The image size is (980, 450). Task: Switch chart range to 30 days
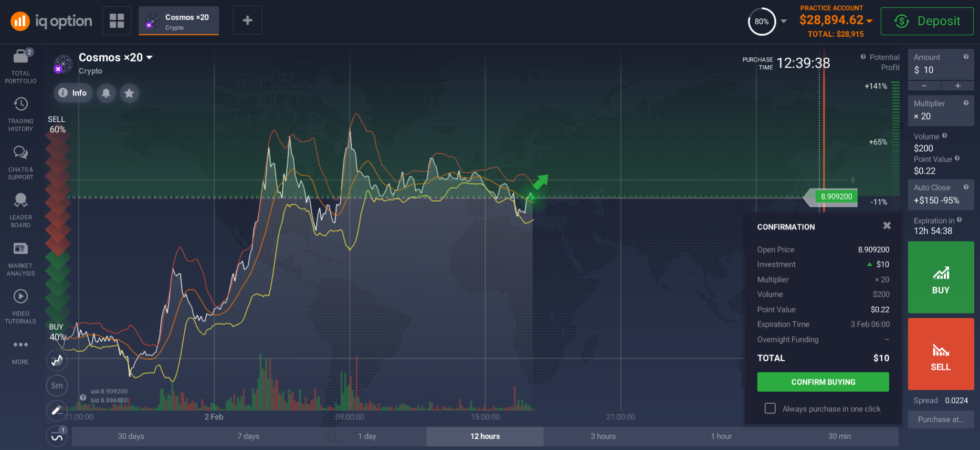pos(131,436)
